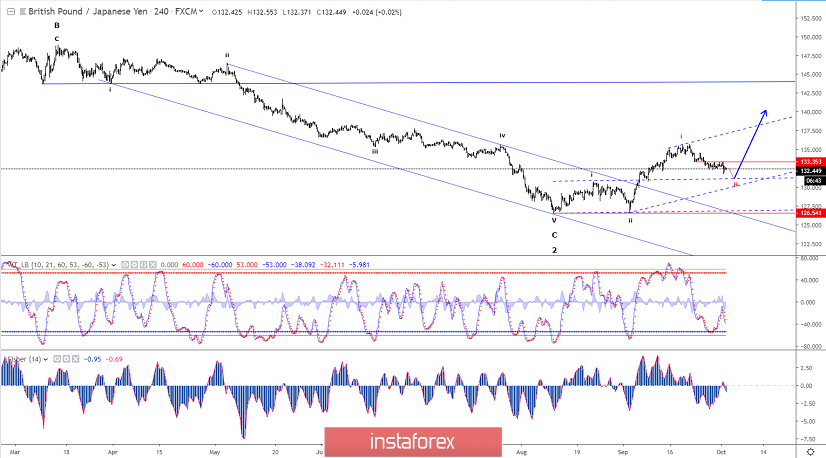Click the Oct label on the time axis
This screenshot has height=458, width=826.
pos(721,452)
